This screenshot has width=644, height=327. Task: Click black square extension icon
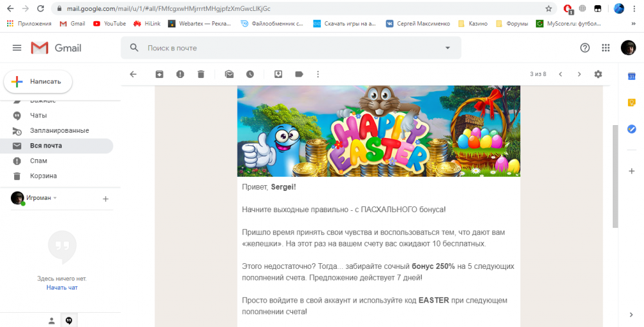pos(598,8)
